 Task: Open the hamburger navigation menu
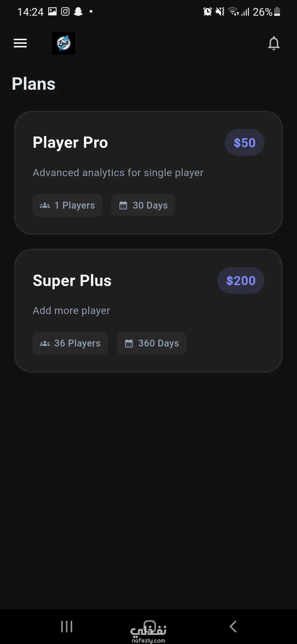pyautogui.click(x=20, y=43)
